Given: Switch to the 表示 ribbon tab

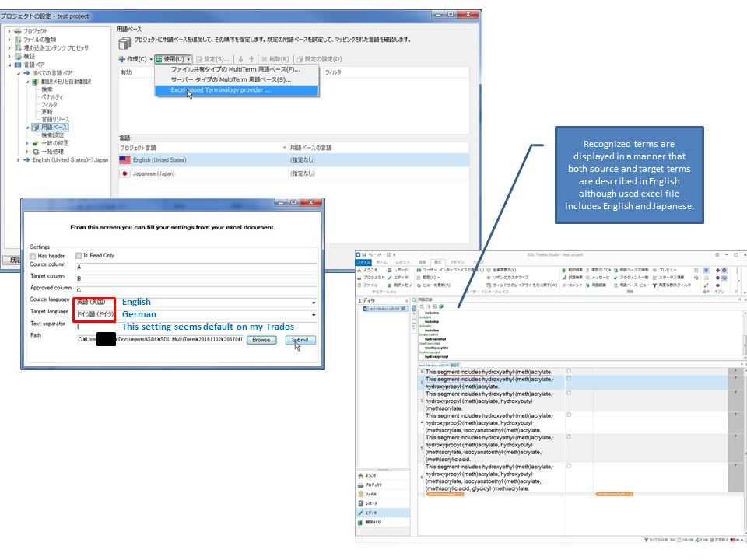Looking at the screenshot, I should point(437,262).
